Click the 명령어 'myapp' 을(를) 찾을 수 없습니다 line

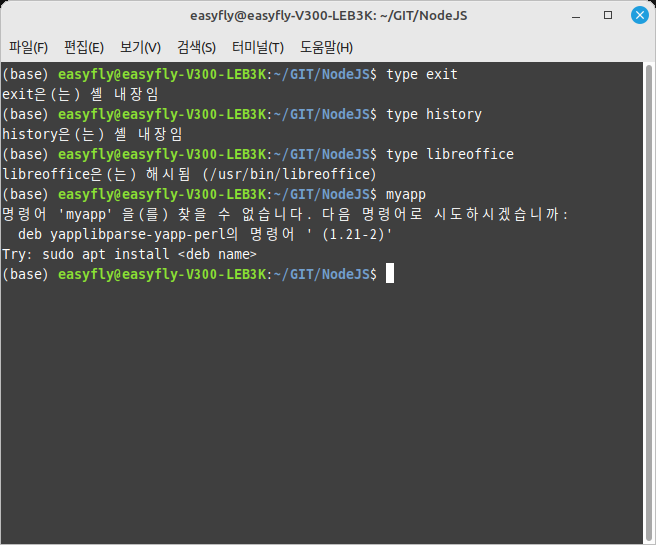tap(285, 215)
